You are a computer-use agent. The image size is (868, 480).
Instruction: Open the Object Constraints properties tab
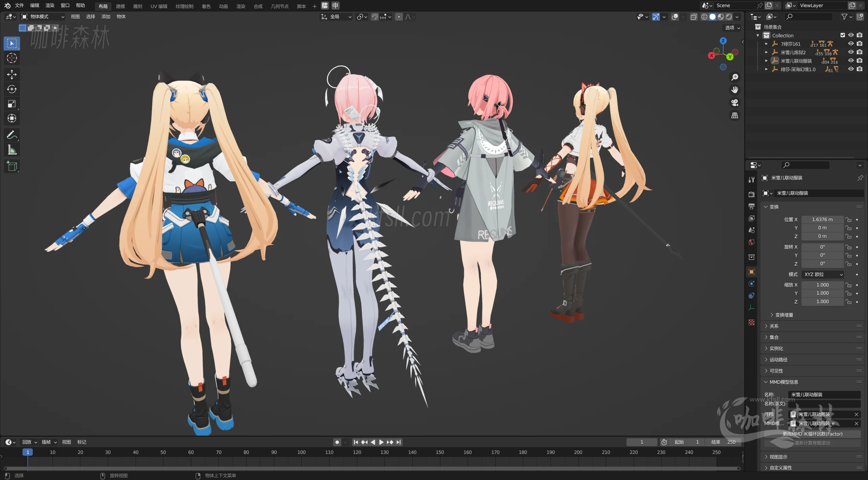coord(751,295)
